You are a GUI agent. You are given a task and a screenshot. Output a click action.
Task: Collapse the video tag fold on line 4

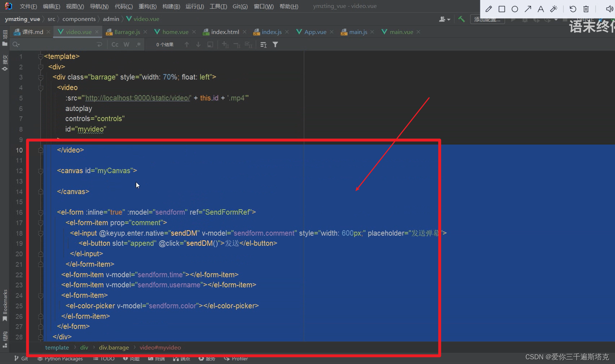(x=41, y=88)
